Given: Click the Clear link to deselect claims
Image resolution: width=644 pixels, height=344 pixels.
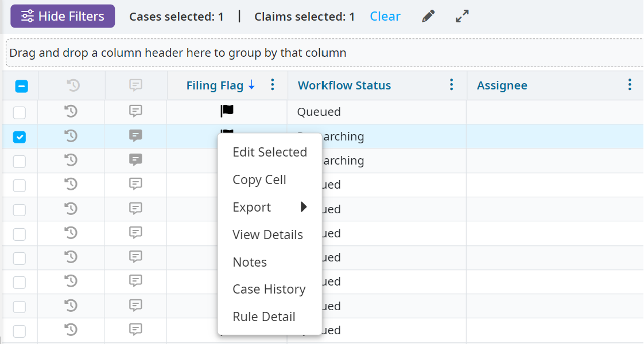Looking at the screenshot, I should click(385, 16).
